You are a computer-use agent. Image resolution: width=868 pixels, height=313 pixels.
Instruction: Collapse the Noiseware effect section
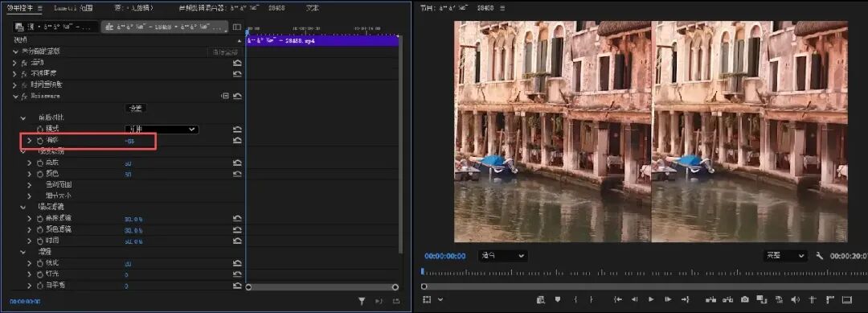click(x=15, y=96)
